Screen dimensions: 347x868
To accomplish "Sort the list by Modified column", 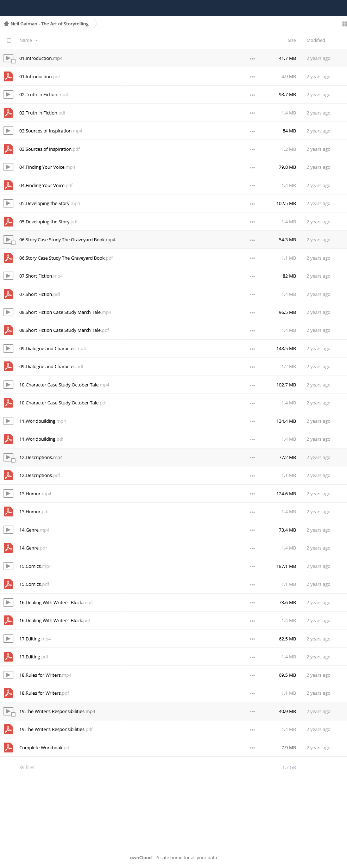I will 316,41.
